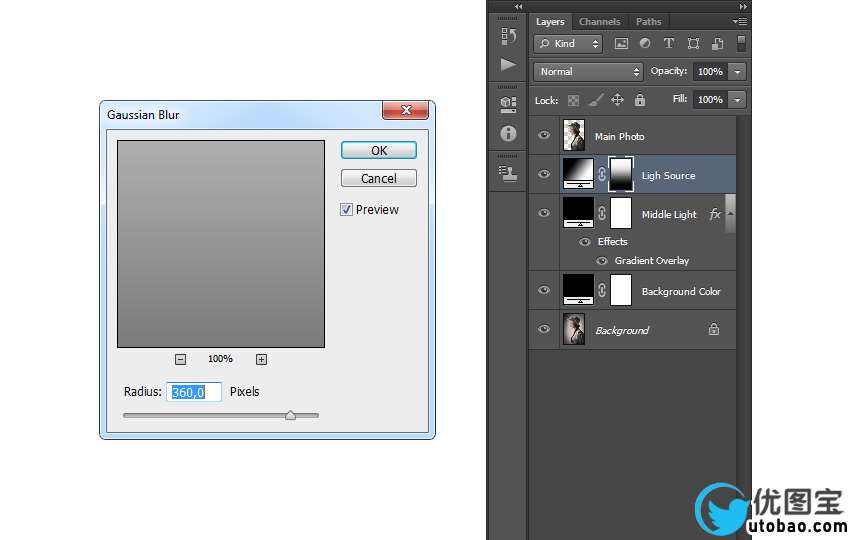Select the Background Color fill thumbnail
Image resolution: width=850 pixels, height=540 pixels.
click(578, 290)
